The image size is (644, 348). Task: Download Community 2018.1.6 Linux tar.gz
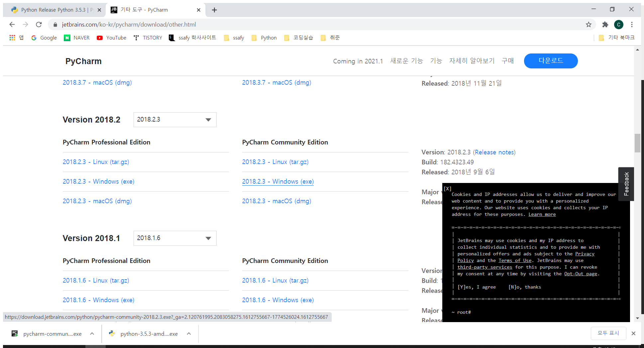pyautogui.click(x=275, y=280)
